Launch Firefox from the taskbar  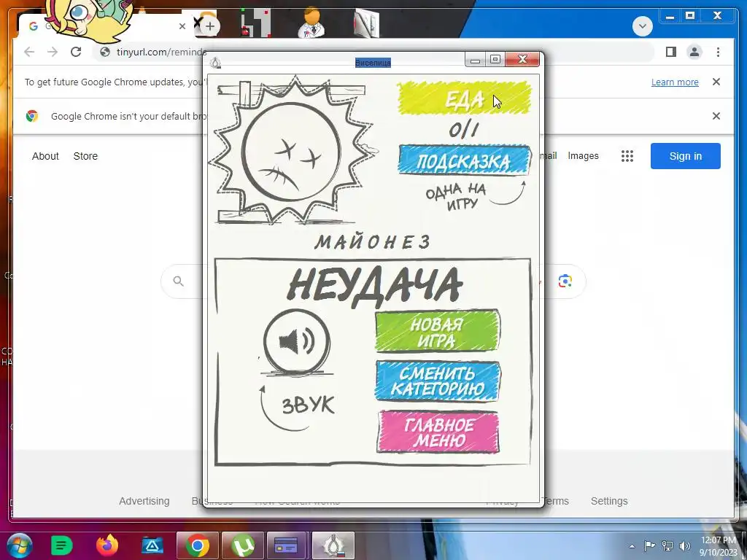click(x=107, y=545)
